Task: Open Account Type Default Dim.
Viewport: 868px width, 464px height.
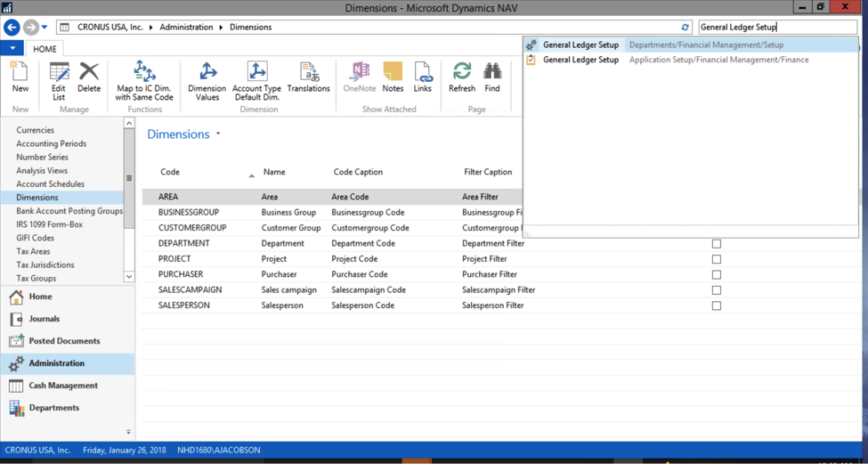Action: coord(256,81)
